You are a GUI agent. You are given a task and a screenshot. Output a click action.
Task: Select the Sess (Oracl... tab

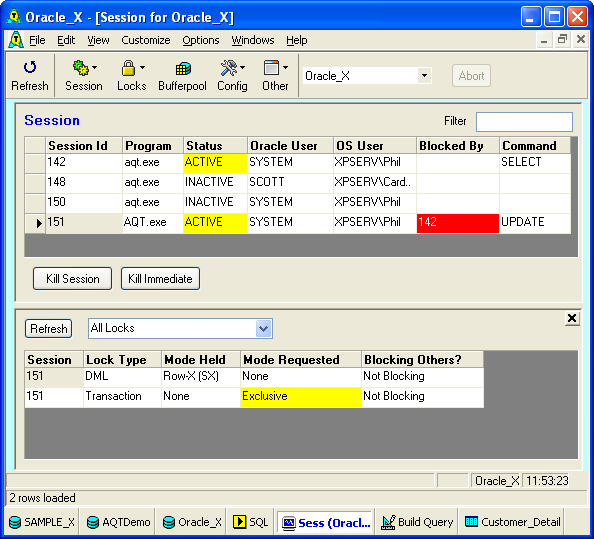click(x=326, y=523)
